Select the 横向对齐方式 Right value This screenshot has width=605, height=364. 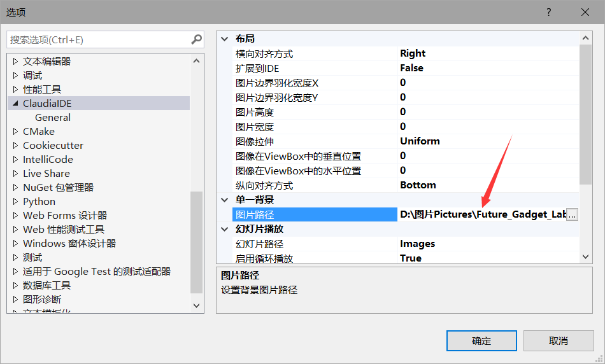click(413, 53)
